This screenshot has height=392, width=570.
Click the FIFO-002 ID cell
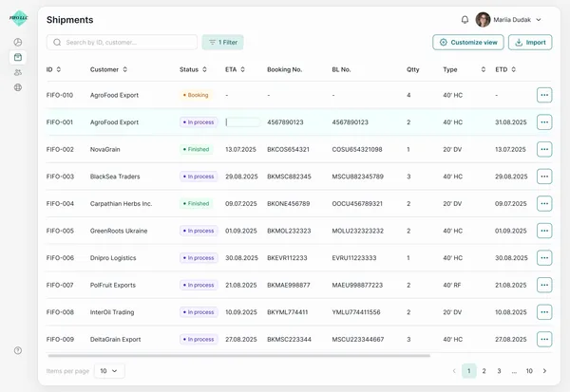tap(60, 149)
